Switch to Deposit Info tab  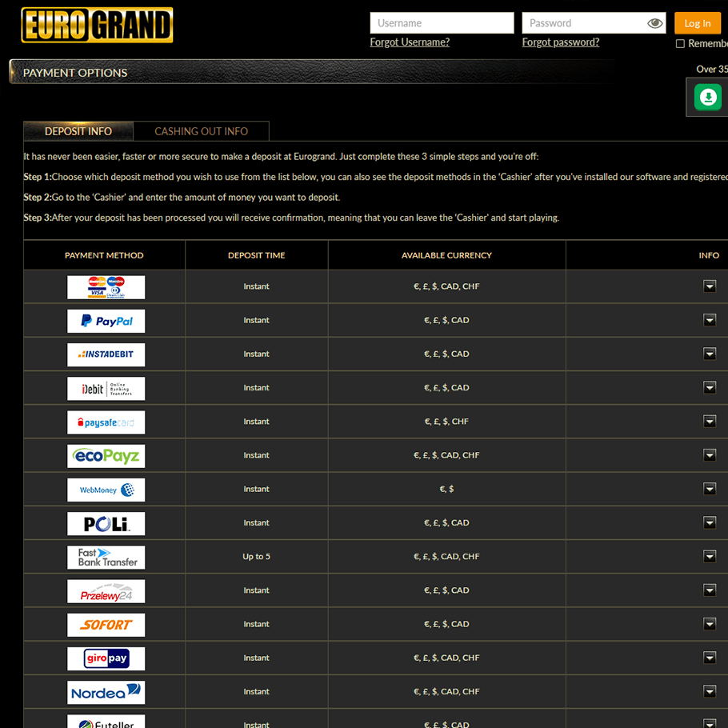pos(78,131)
